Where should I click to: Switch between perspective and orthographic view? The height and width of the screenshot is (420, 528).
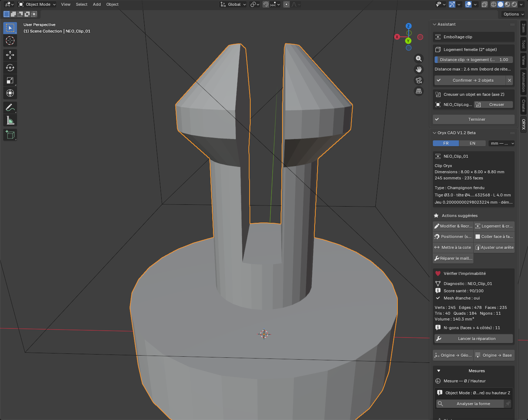(x=419, y=91)
